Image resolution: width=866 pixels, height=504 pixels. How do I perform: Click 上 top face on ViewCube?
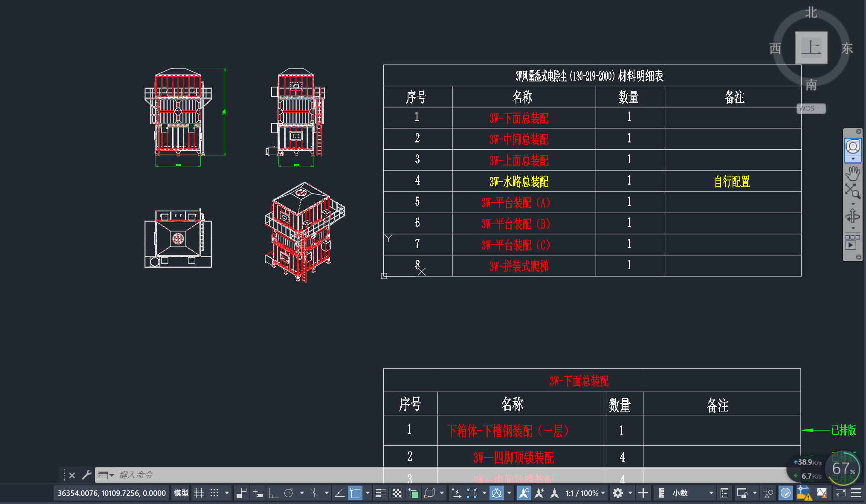(x=811, y=47)
